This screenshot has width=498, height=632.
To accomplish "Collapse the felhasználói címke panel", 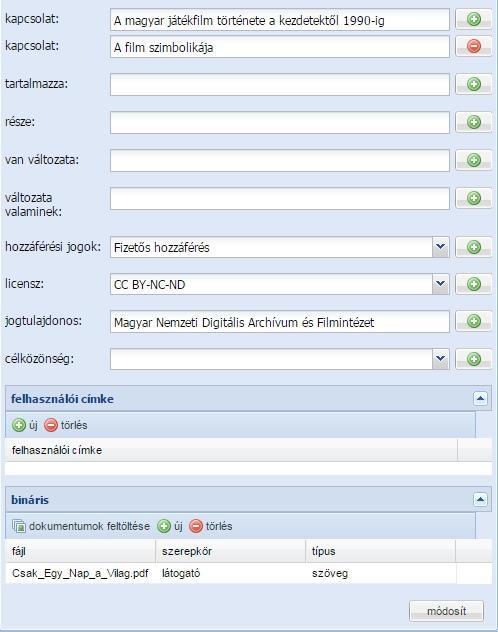I will coord(480,399).
